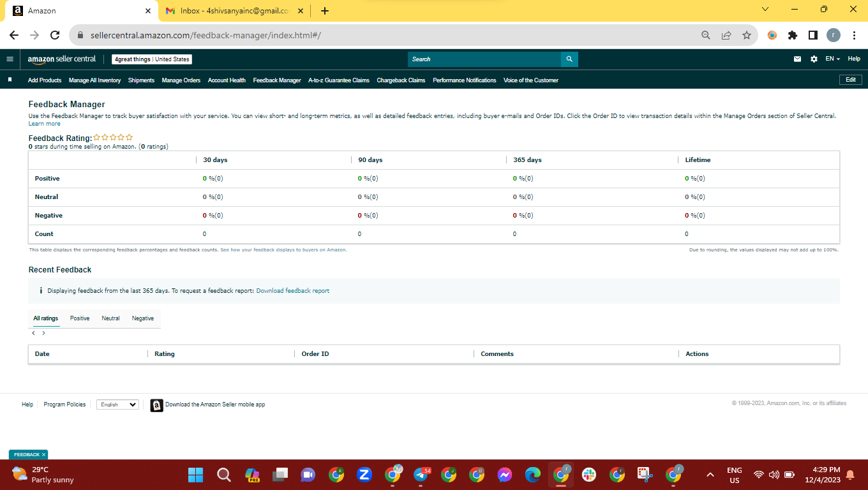Viewport: 868px width, 490px height.
Task: Click the browser back arrow
Action: [14, 35]
